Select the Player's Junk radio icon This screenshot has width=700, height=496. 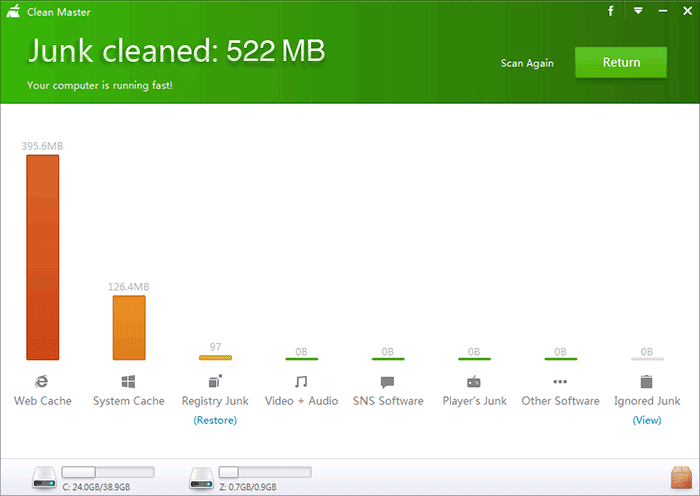[x=474, y=381]
